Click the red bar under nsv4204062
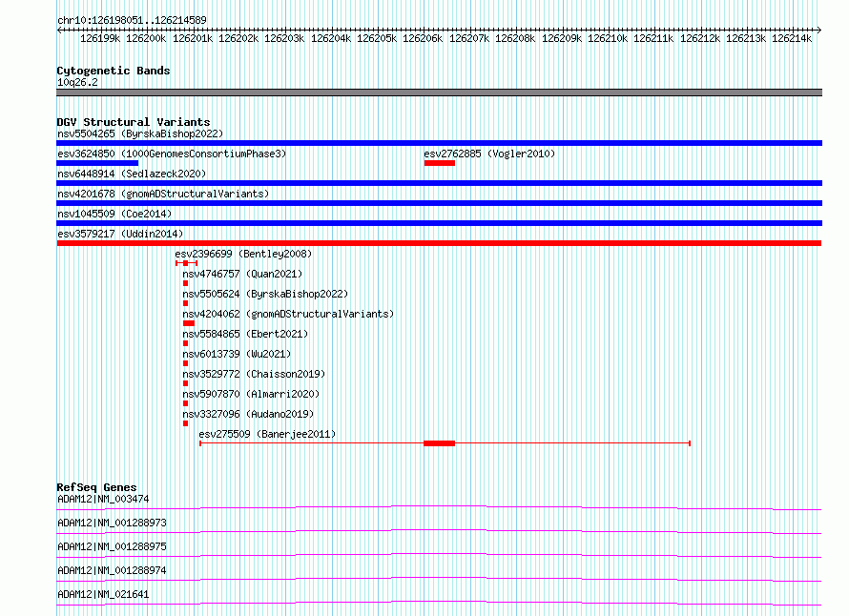 (x=189, y=323)
